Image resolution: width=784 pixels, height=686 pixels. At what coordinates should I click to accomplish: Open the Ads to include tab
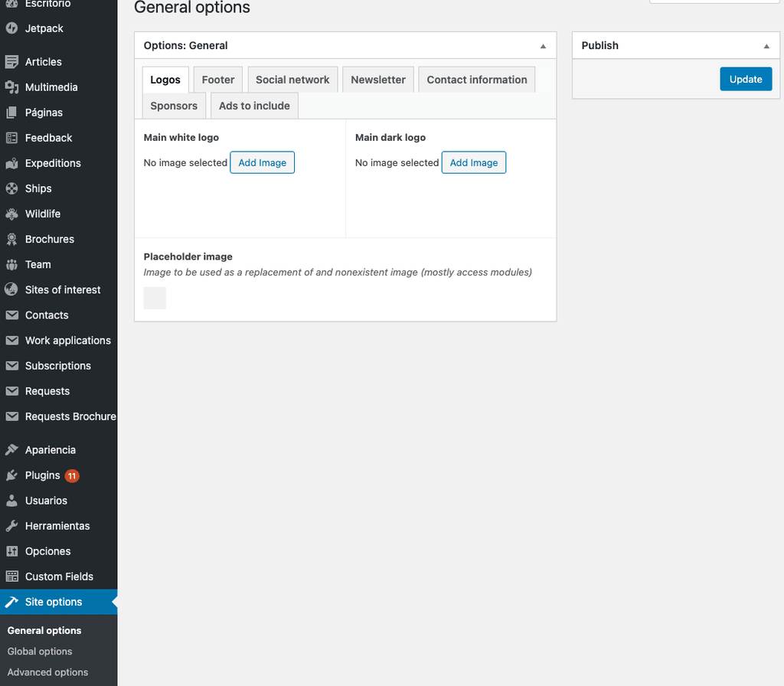click(254, 106)
